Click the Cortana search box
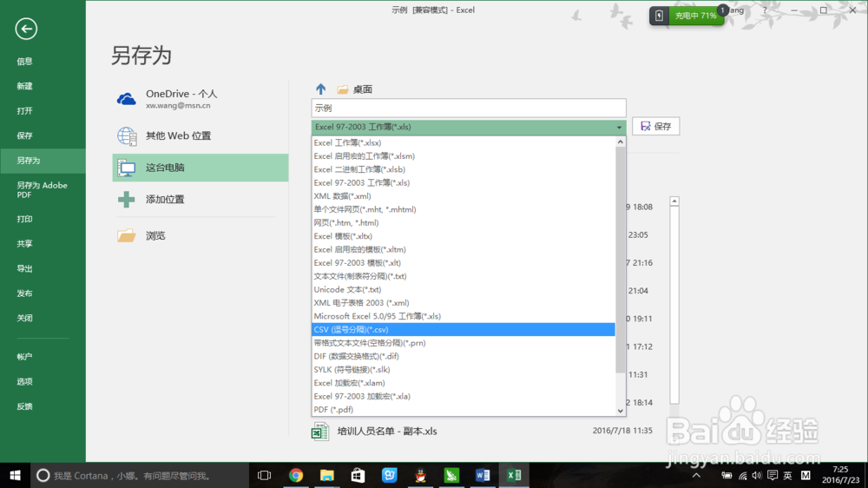 [x=139, y=475]
